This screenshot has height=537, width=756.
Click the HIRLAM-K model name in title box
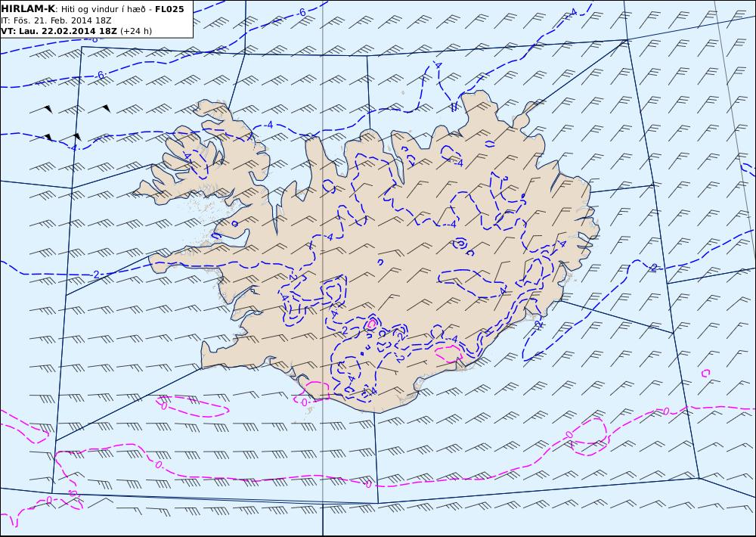coord(28,9)
